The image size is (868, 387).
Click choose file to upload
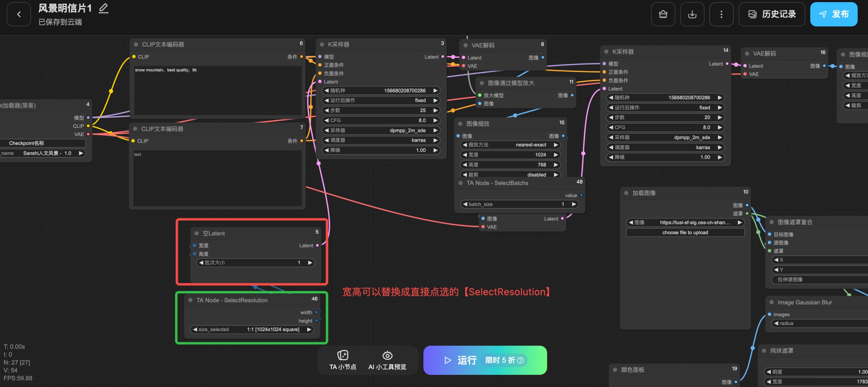(x=685, y=233)
